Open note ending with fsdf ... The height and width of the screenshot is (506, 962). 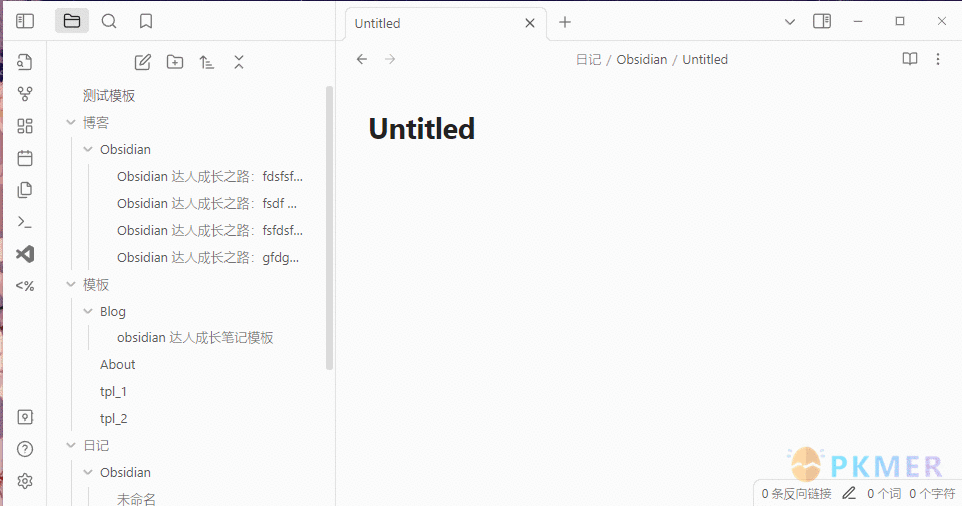[209, 204]
